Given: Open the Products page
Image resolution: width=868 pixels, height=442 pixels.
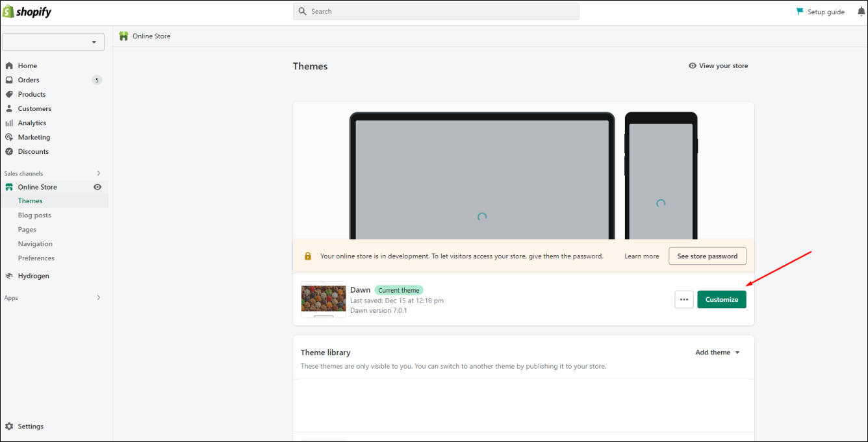Looking at the screenshot, I should pos(32,94).
